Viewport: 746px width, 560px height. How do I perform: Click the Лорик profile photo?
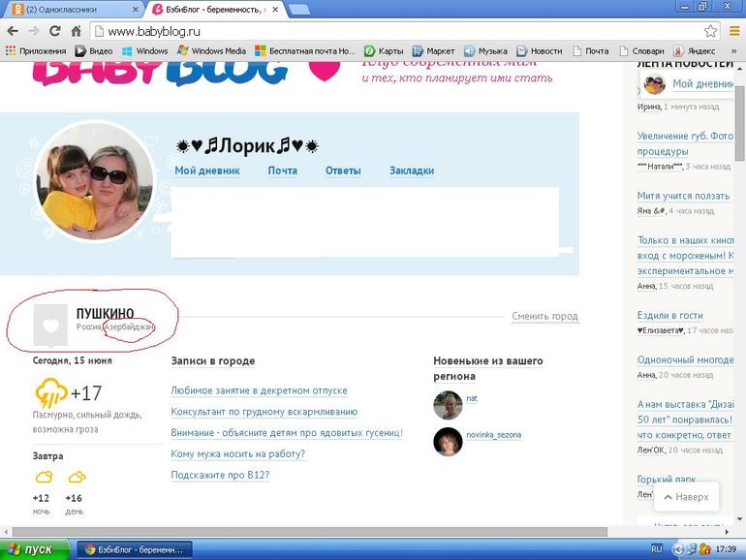(x=95, y=181)
